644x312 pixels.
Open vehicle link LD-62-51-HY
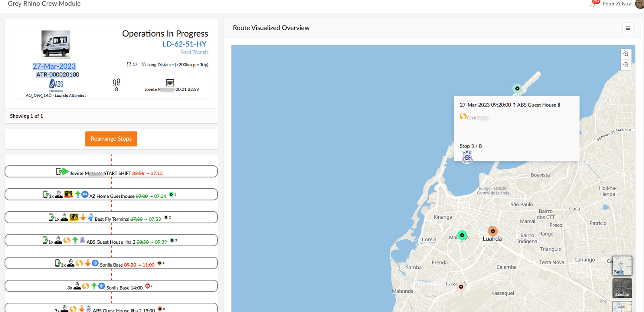tap(184, 44)
